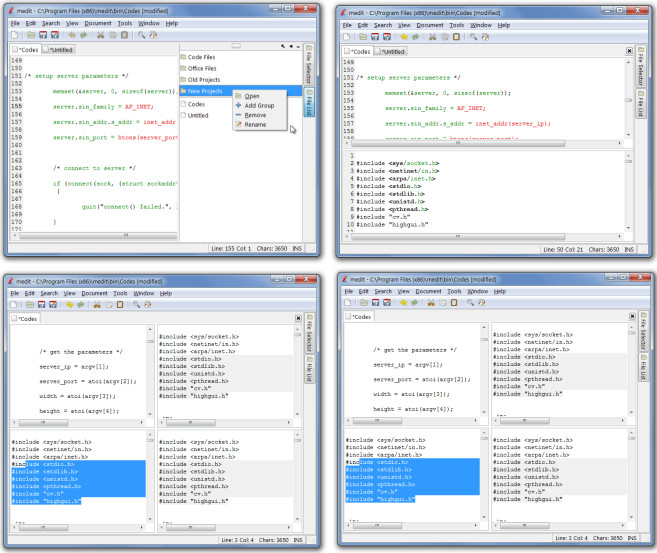Click Copy icon in top-left window toolbar
Screen dimensions: 657x553
tap(113, 35)
